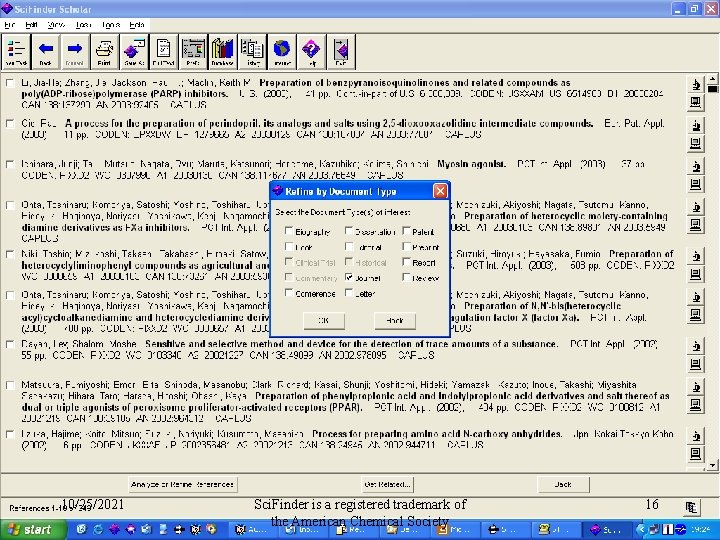Uncheck the Journal document type
Viewport: 720px width, 540px height.
pos(349,277)
